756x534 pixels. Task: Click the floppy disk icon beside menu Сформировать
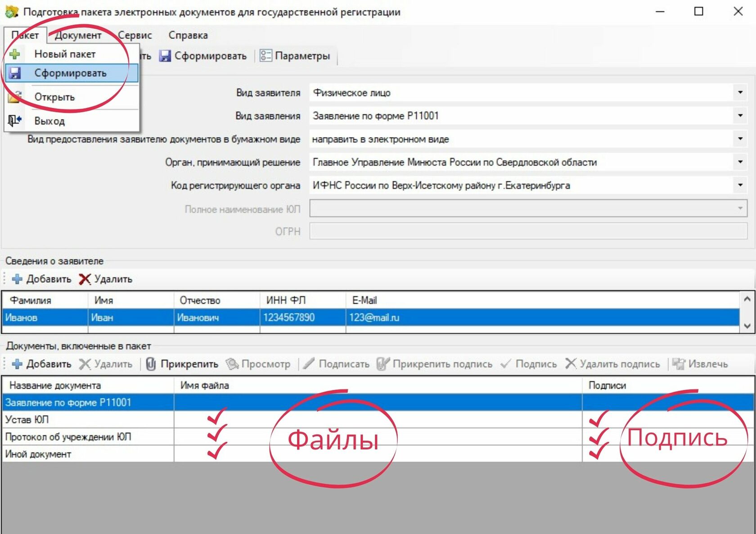tap(15, 73)
